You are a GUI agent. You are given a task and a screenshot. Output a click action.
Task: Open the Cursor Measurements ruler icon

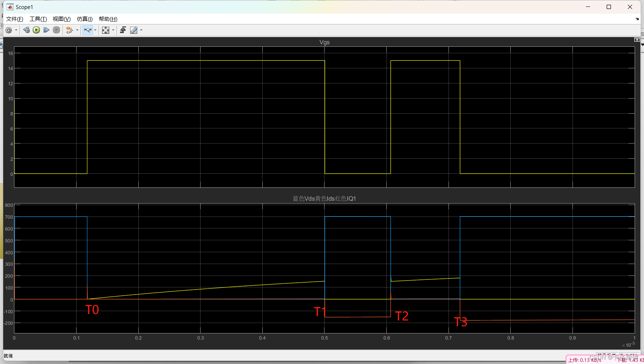tap(134, 30)
